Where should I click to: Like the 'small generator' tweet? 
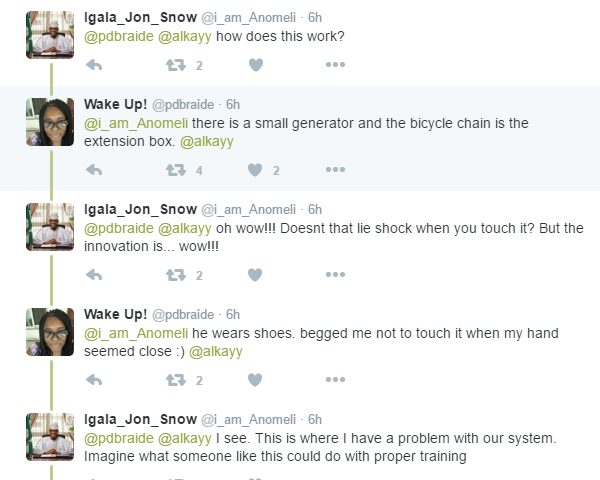(x=255, y=170)
